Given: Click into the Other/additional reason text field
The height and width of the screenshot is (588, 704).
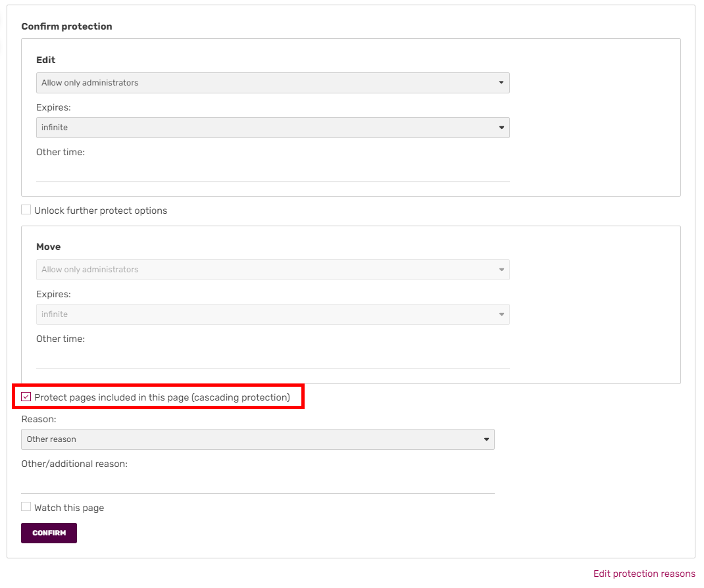Looking at the screenshot, I should click(x=257, y=484).
